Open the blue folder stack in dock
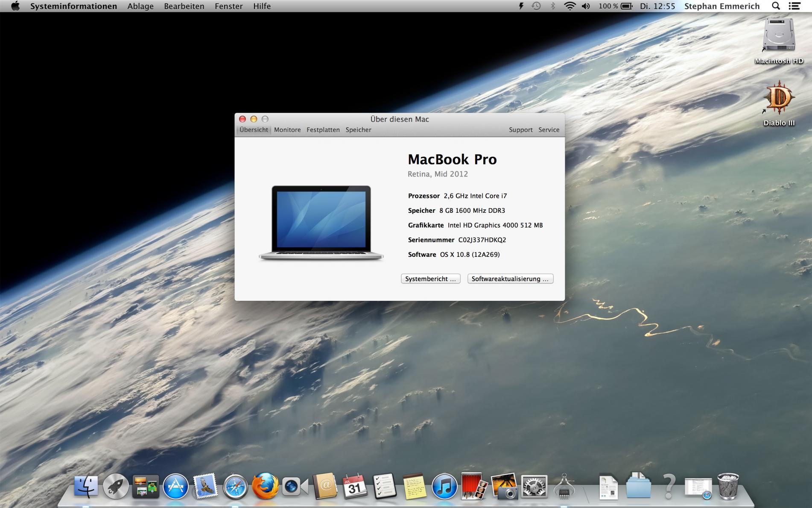Viewport: 812px width, 508px height. [639, 486]
